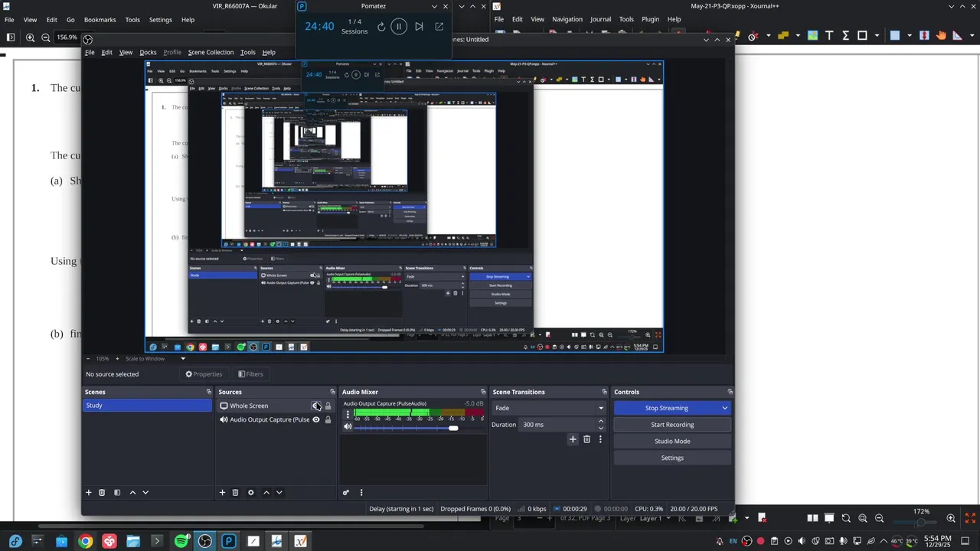Select the Study scene

147,406
